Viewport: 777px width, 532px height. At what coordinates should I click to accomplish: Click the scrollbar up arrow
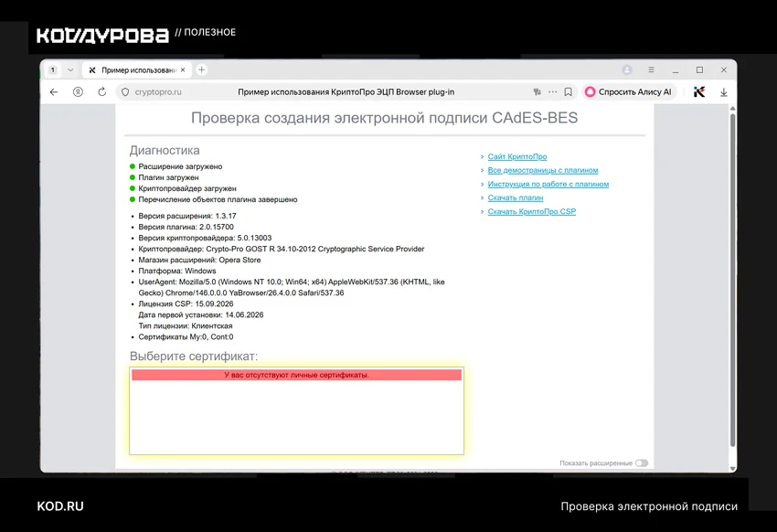[x=732, y=108]
